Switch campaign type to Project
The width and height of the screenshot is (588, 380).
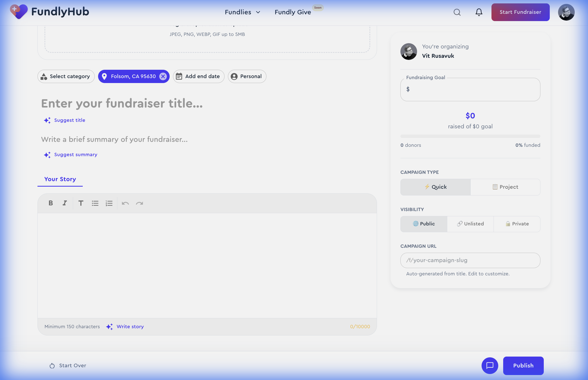coord(505,187)
